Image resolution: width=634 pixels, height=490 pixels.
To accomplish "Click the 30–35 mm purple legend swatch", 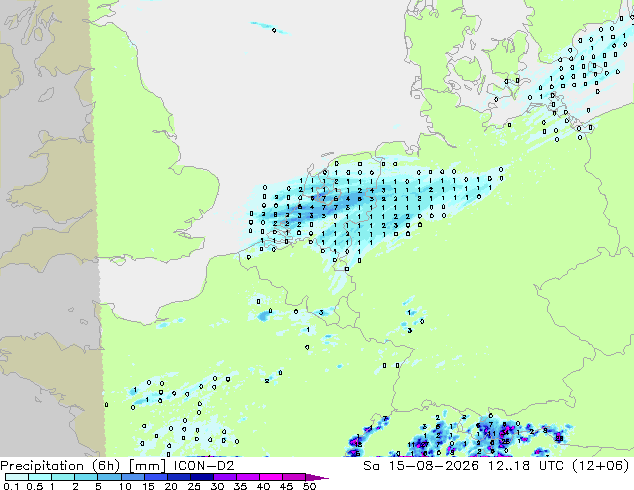I will click(x=224, y=477).
